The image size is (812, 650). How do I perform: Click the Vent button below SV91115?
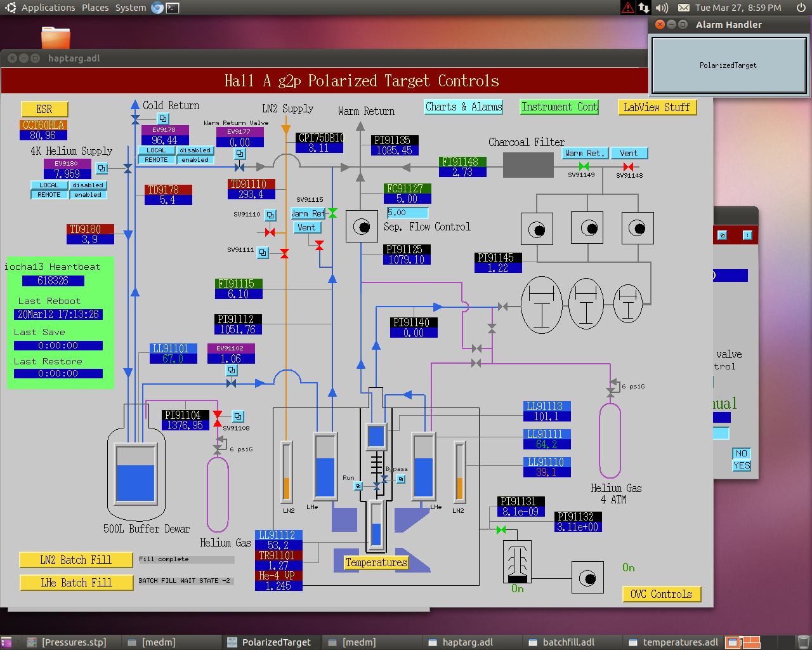click(307, 227)
